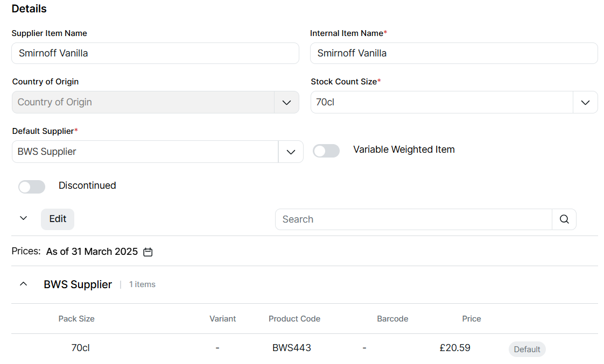
Task: Click the Pack Size column header
Action: tap(76, 319)
